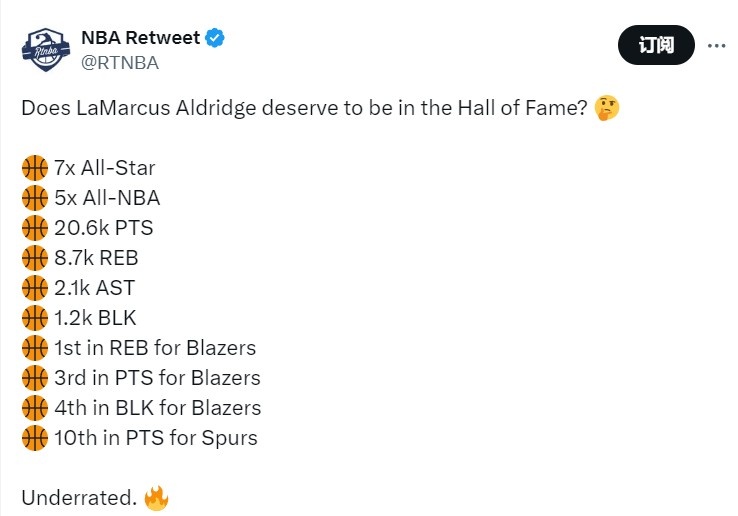Click the word Underrated in the tweet
Viewport: 738px width, 516px height.
pos(78,498)
